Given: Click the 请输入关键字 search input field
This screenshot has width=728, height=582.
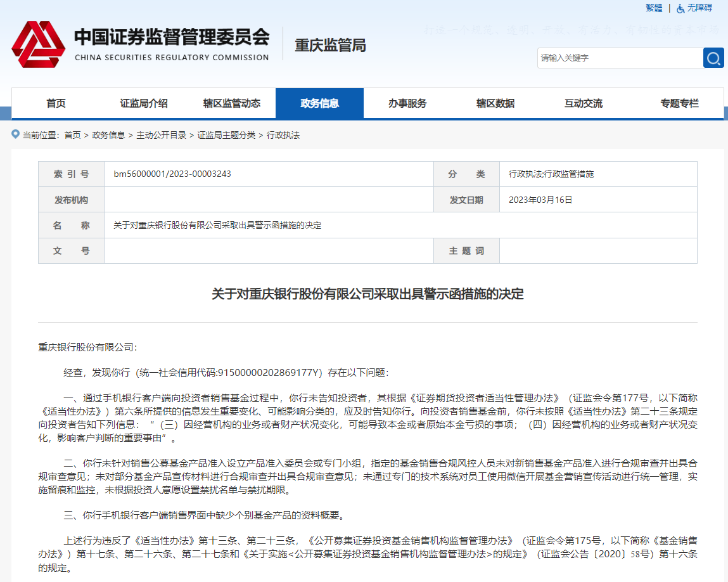Looking at the screenshot, I should 618,58.
